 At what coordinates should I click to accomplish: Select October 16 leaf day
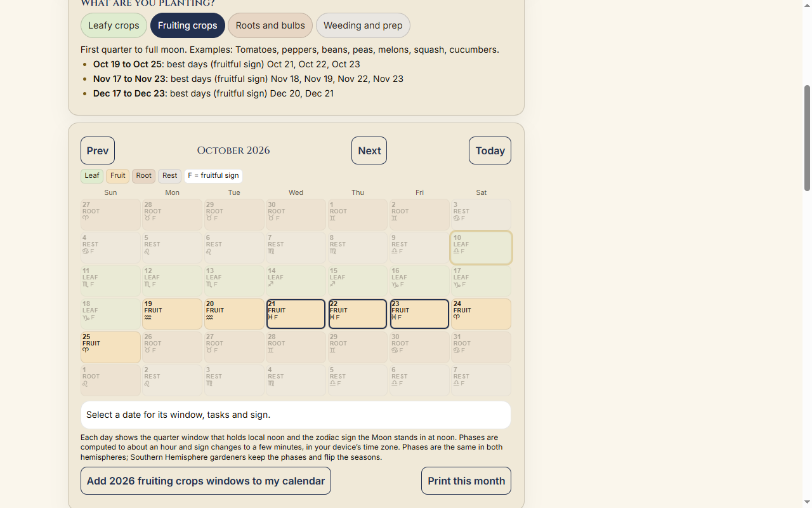[x=419, y=281]
